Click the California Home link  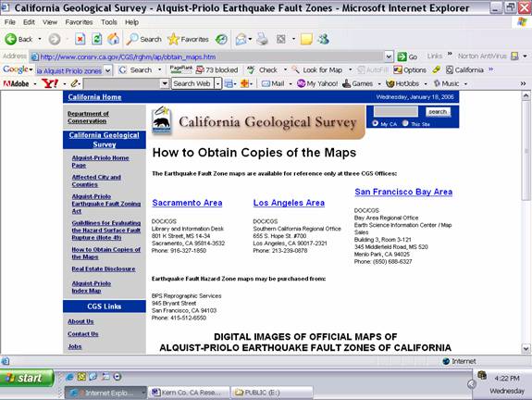(x=94, y=97)
